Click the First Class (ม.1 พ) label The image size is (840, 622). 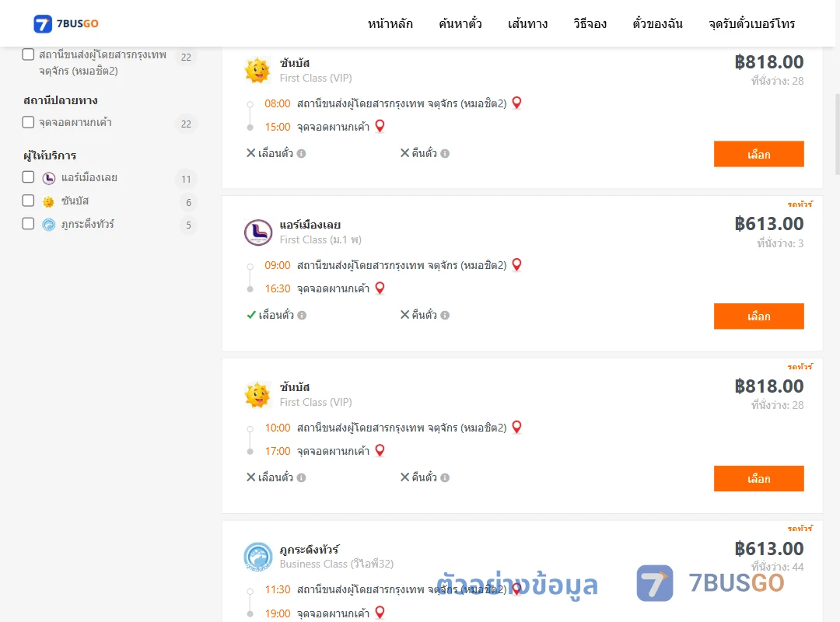320,240
